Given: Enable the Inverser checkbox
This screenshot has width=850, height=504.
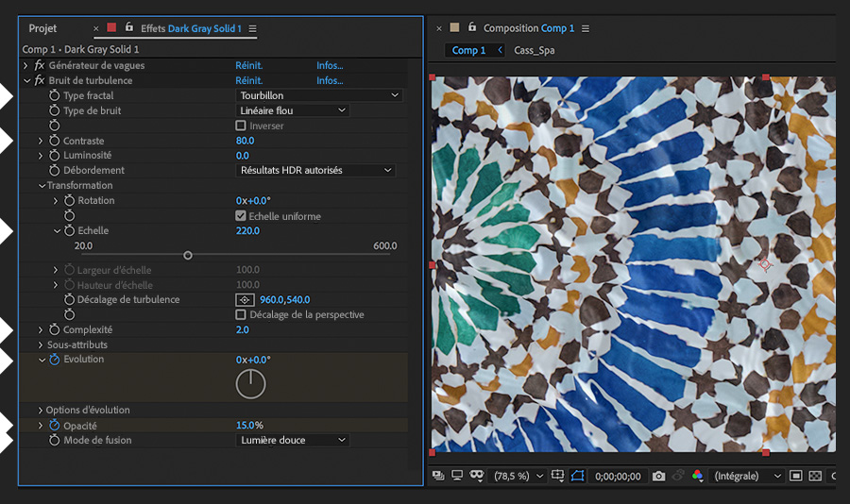Looking at the screenshot, I should 241,126.
